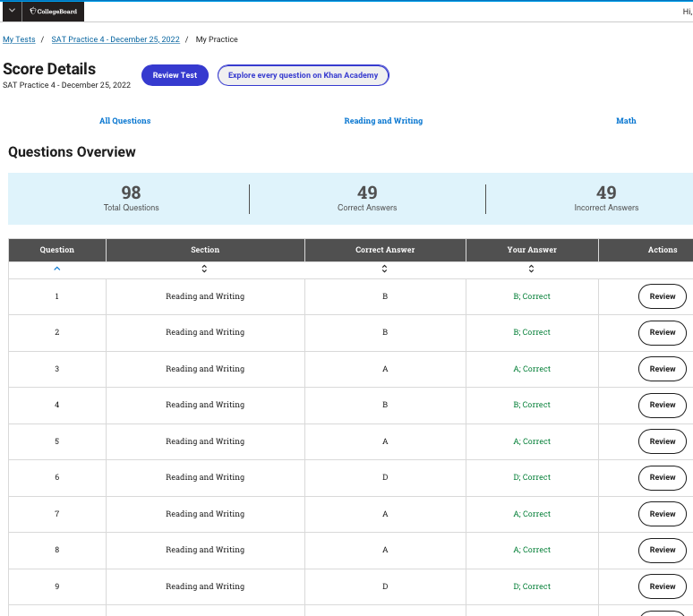Review question 3
Image resolution: width=693 pixels, height=616 pixels.
tap(662, 369)
